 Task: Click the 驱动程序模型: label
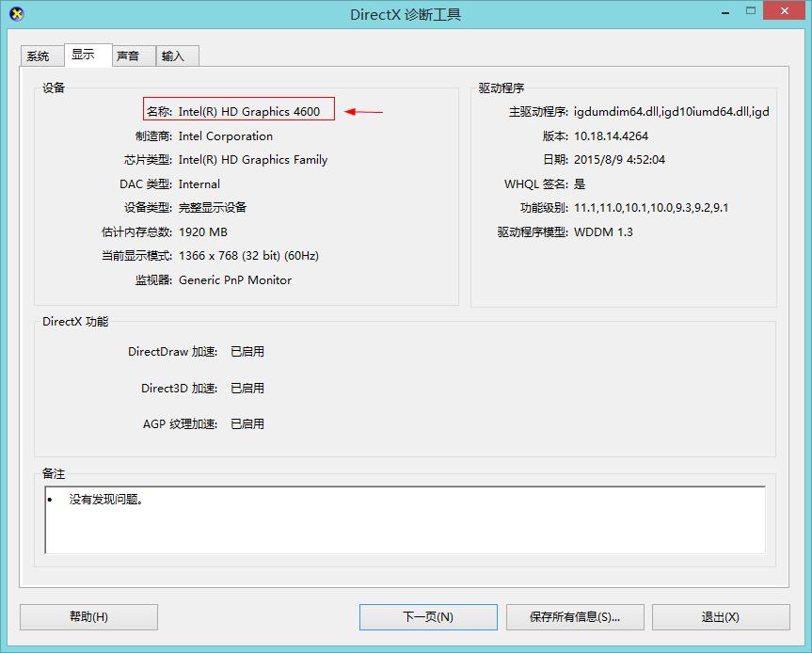tap(533, 232)
